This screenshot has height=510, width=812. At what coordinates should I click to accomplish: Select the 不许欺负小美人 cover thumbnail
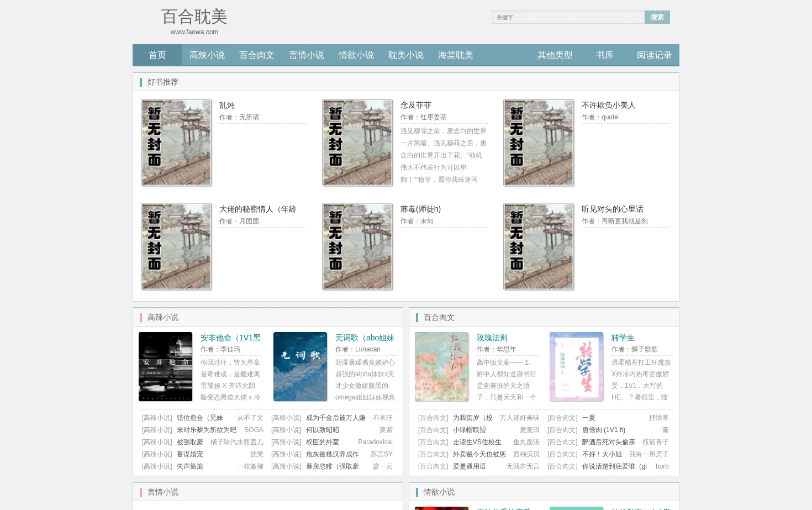(539, 143)
